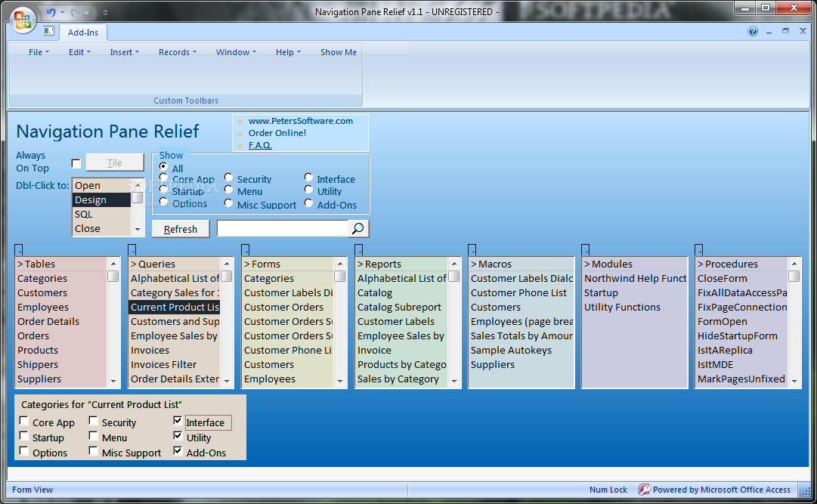The height and width of the screenshot is (504, 817).
Task: Click the Undo arrow in Quick Access
Action: click(x=51, y=12)
